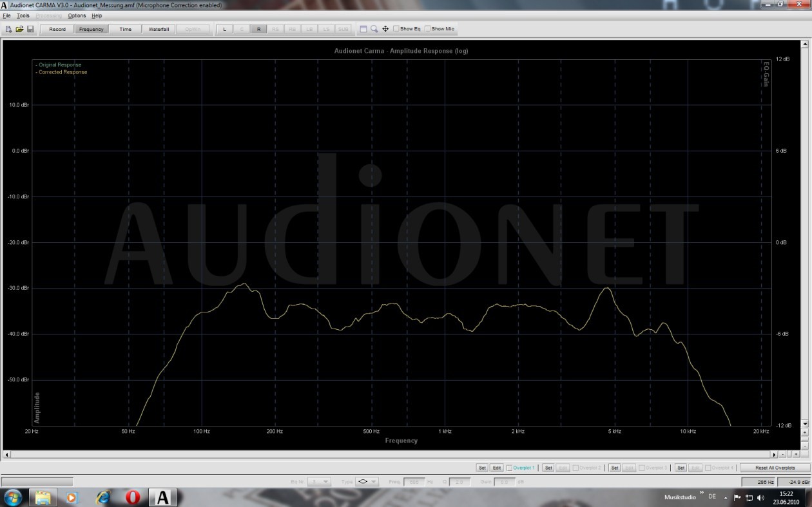The image size is (812, 507).
Task: Open a measurement file via folder icon
Action: pyautogui.click(x=19, y=29)
